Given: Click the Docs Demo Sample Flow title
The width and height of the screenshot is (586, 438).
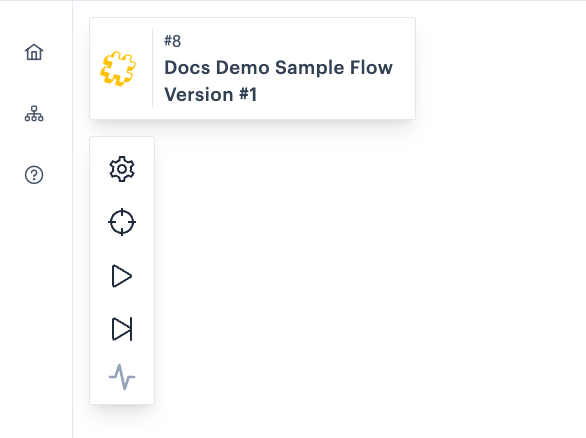Looking at the screenshot, I should click(x=278, y=68).
